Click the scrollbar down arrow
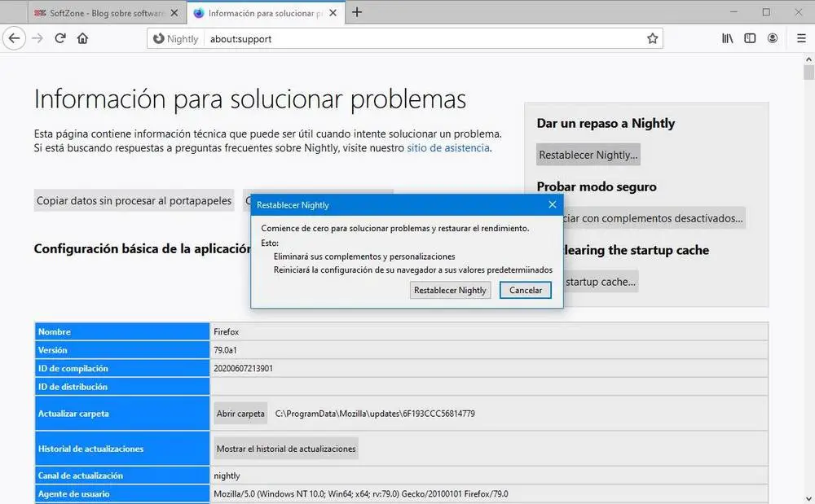The width and height of the screenshot is (815, 504). pyautogui.click(x=808, y=497)
